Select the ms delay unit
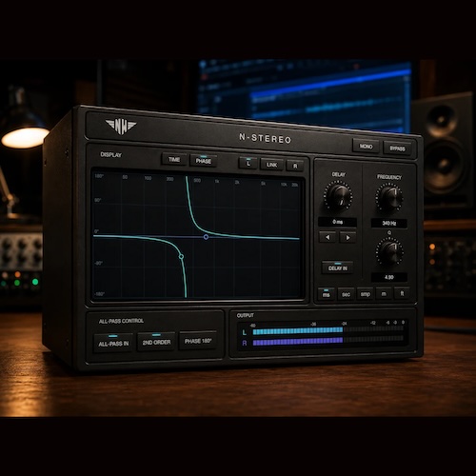The height and width of the screenshot is (476, 476). click(327, 294)
